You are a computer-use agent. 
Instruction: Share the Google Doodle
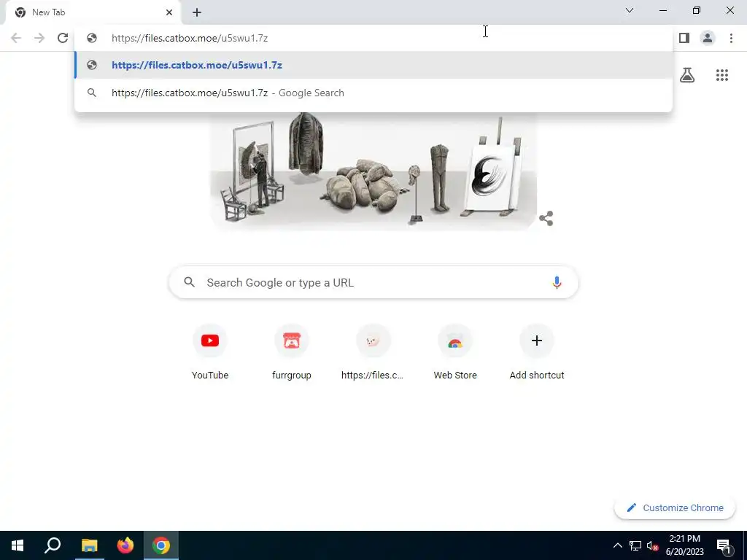click(x=546, y=219)
